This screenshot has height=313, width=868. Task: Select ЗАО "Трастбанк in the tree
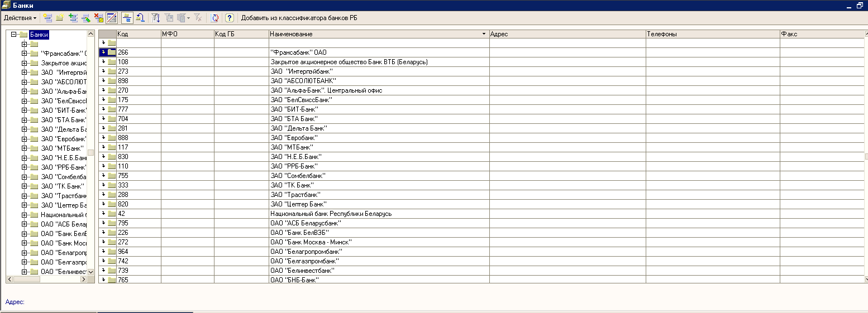coord(64,196)
